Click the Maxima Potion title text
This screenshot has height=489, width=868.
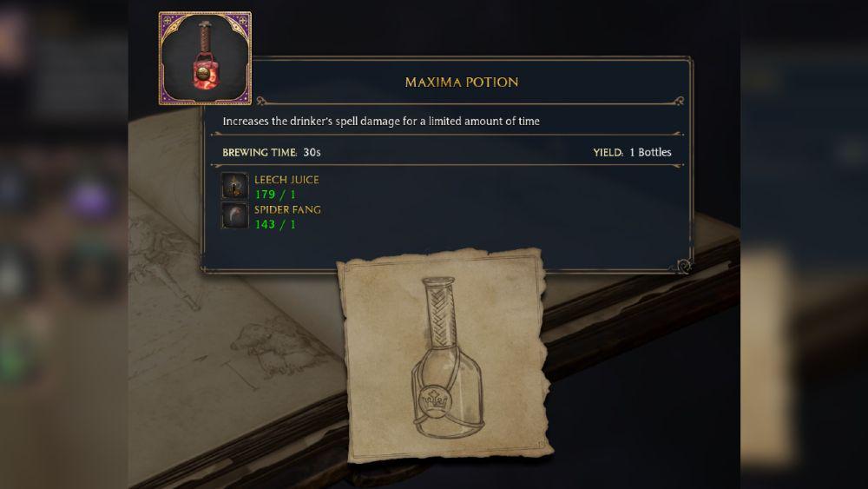point(462,82)
